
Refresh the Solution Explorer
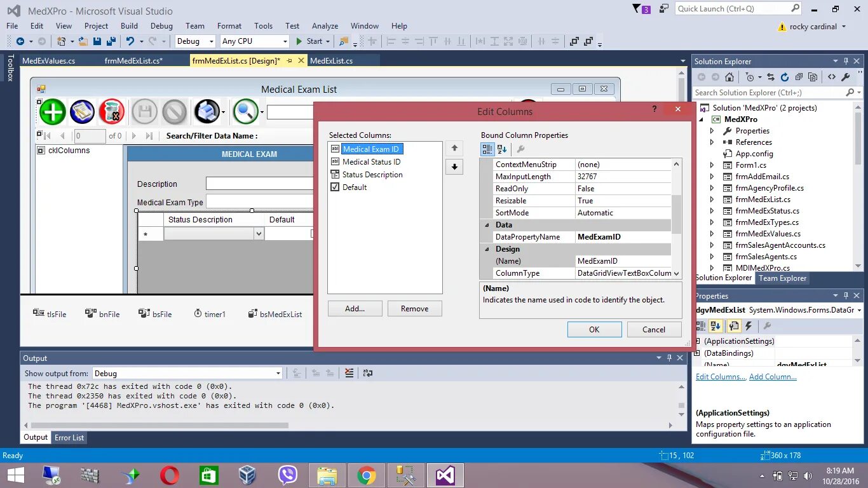pos(784,77)
